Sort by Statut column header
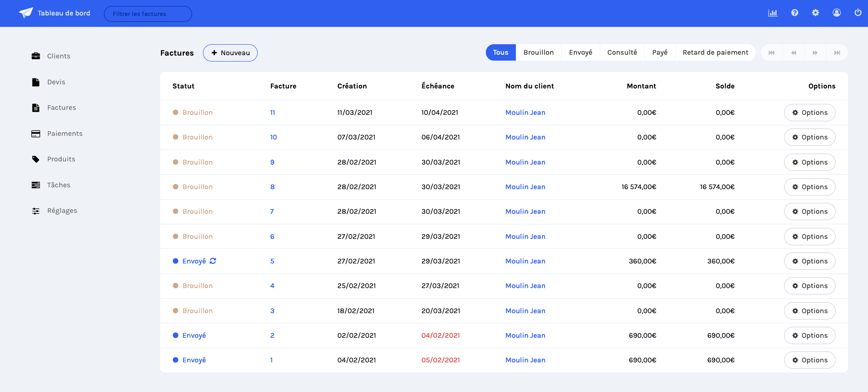This screenshot has width=868, height=392. click(x=183, y=86)
